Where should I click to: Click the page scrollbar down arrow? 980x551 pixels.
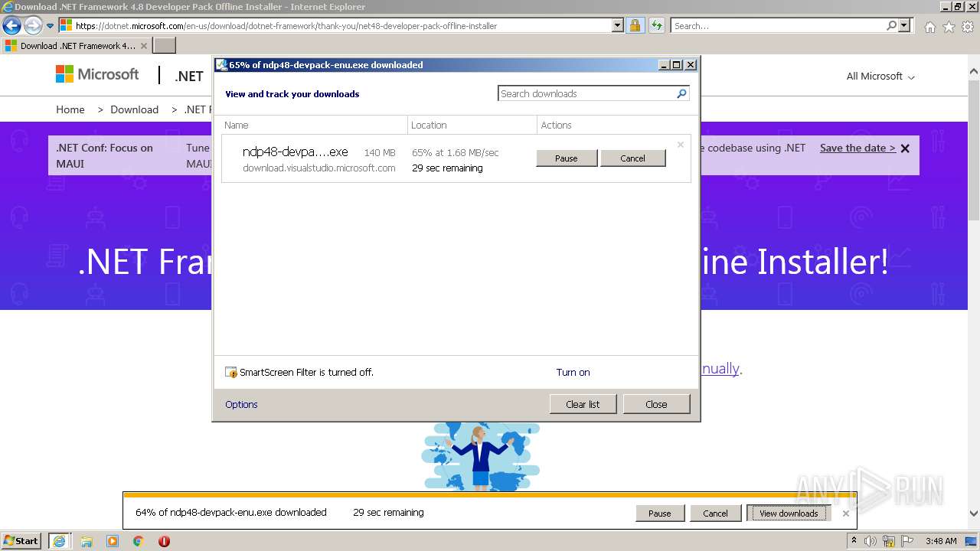[x=974, y=514]
